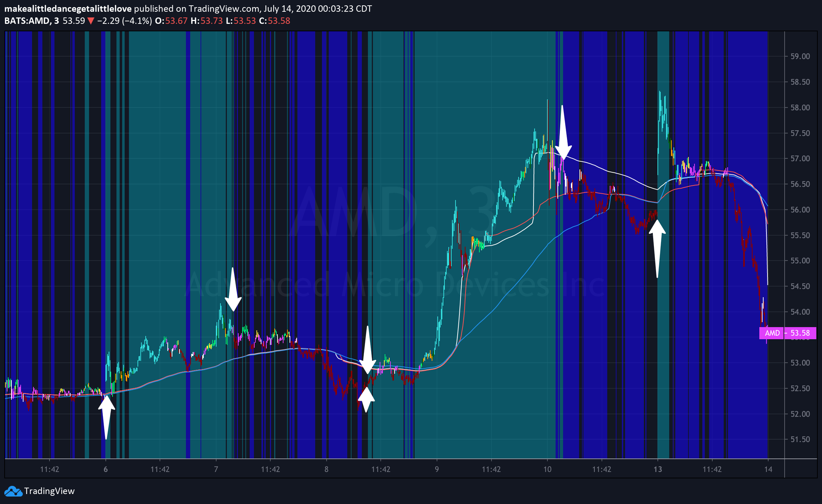822x504 pixels.
Task: Click the 52.00 price axis label
Action: [x=800, y=414]
